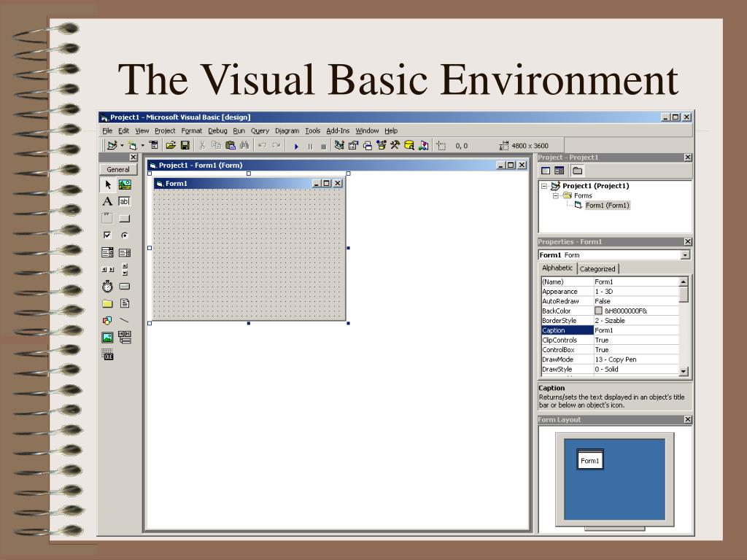Open the Add Form dropdown arrow
The height and width of the screenshot is (560, 747).
coord(142,146)
